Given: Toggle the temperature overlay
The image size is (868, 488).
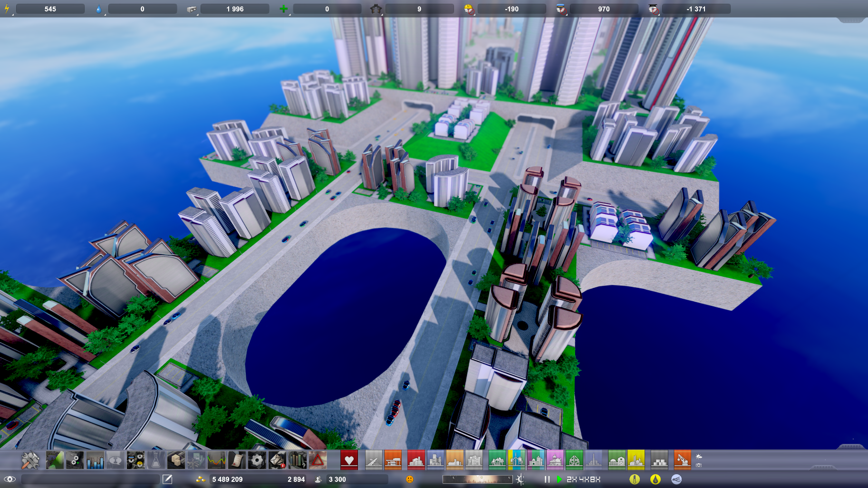Looking at the screenshot, I should click(635, 479).
